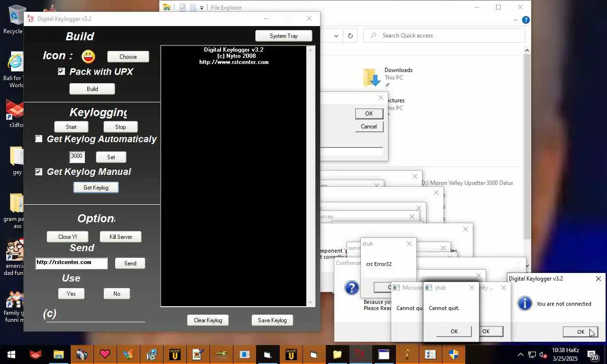The height and width of the screenshot is (364, 607).
Task: Click the gold statuette taskbar icon
Action: [407, 354]
